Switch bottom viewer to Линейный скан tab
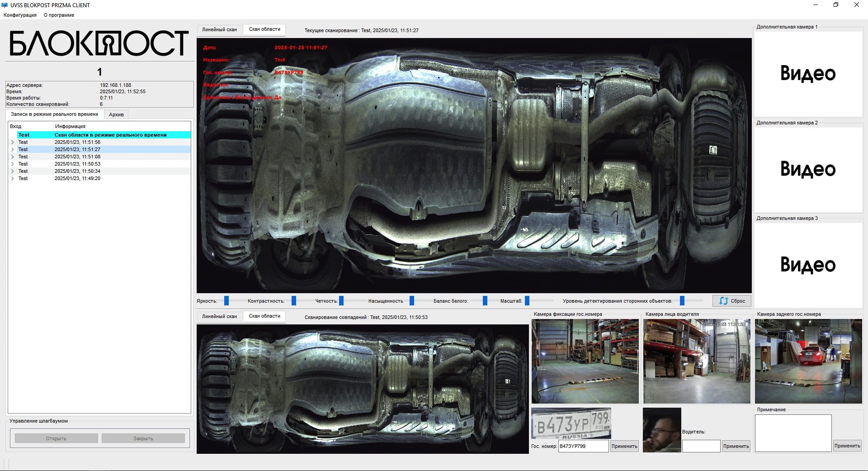868x471 pixels. (219, 316)
